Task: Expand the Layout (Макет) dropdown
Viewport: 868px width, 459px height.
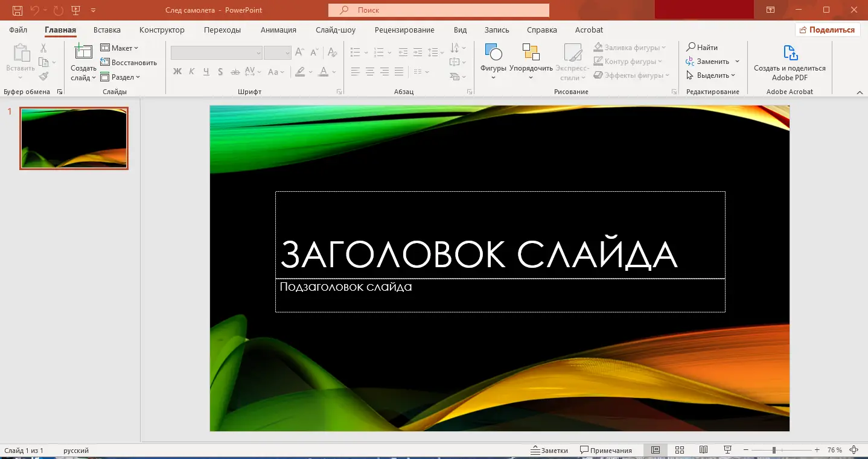Action: click(120, 48)
